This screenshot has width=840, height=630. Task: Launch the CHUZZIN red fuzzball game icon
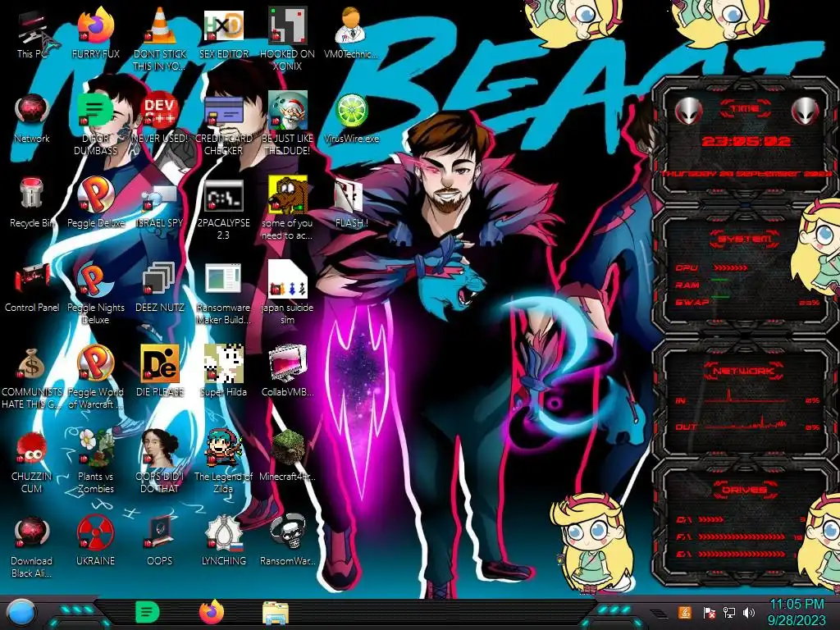(32, 462)
